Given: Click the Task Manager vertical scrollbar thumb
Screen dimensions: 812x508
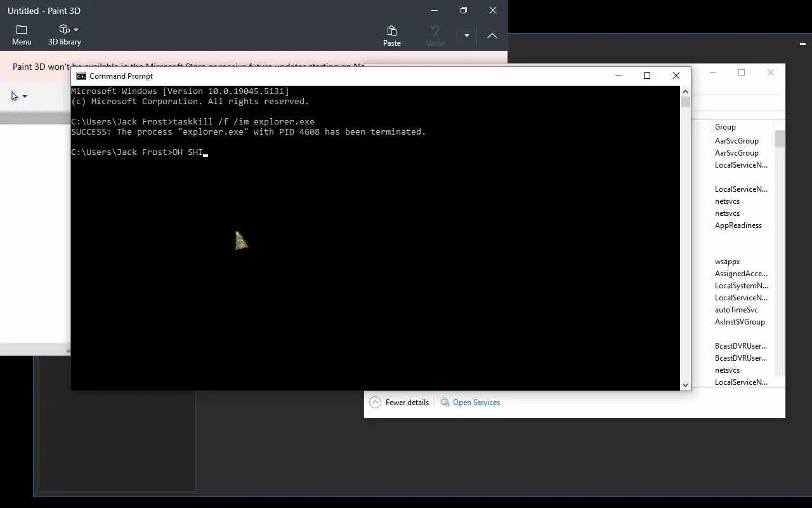Looking at the screenshot, I should pos(780,138).
